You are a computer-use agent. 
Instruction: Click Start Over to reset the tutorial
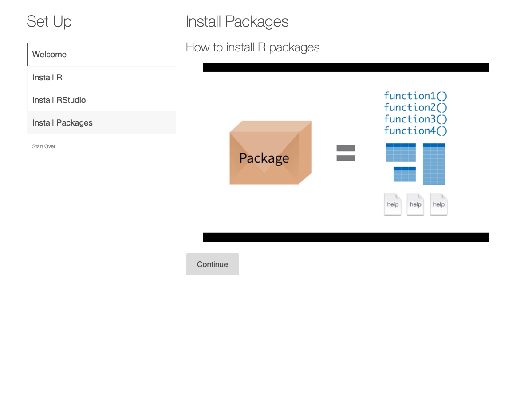coord(43,146)
